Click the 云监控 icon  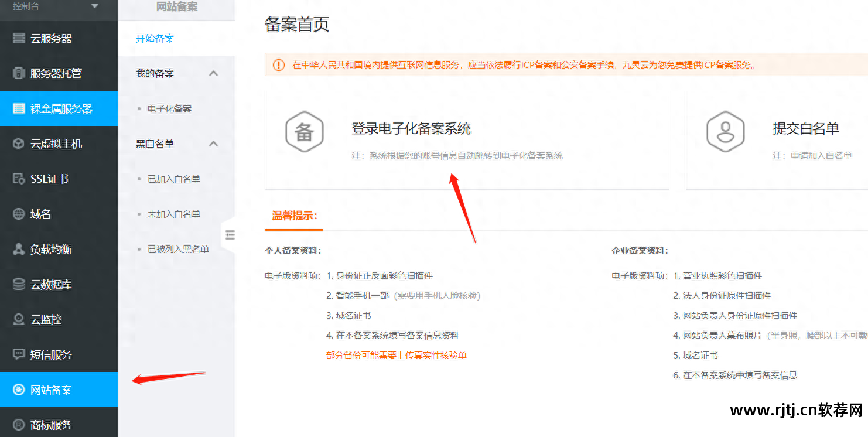[x=19, y=320]
